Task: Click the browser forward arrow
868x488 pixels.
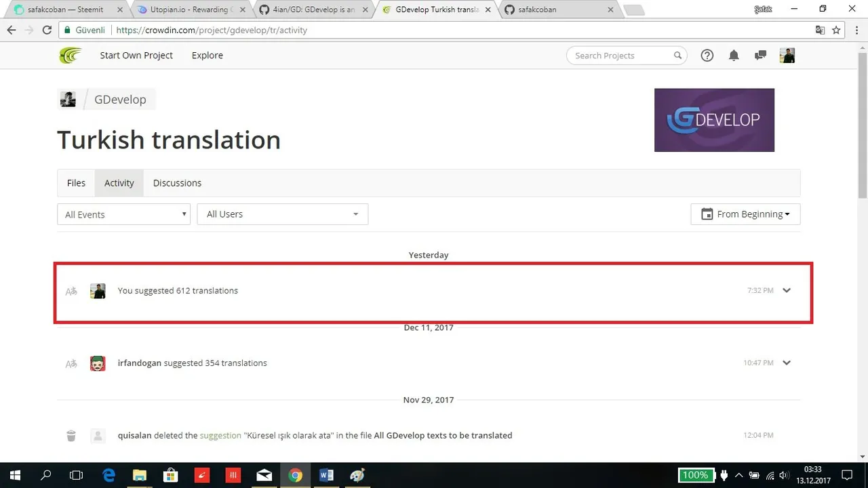Action: pyautogui.click(x=29, y=30)
